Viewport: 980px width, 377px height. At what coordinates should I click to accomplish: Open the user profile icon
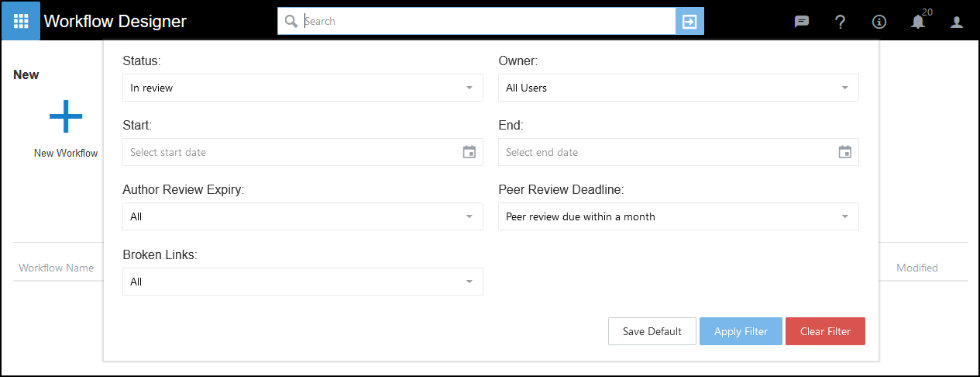(957, 22)
